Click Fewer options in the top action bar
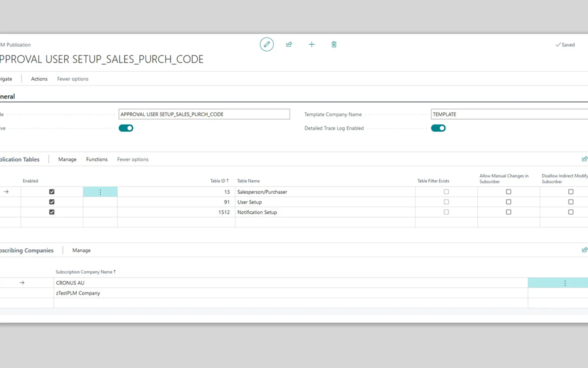This screenshot has width=588, height=368. coord(73,79)
